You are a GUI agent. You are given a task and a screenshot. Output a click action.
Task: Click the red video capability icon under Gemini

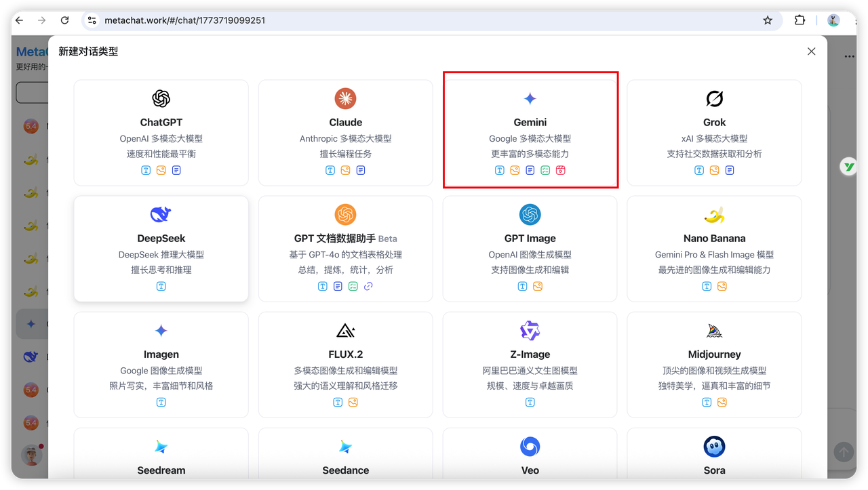click(x=561, y=170)
